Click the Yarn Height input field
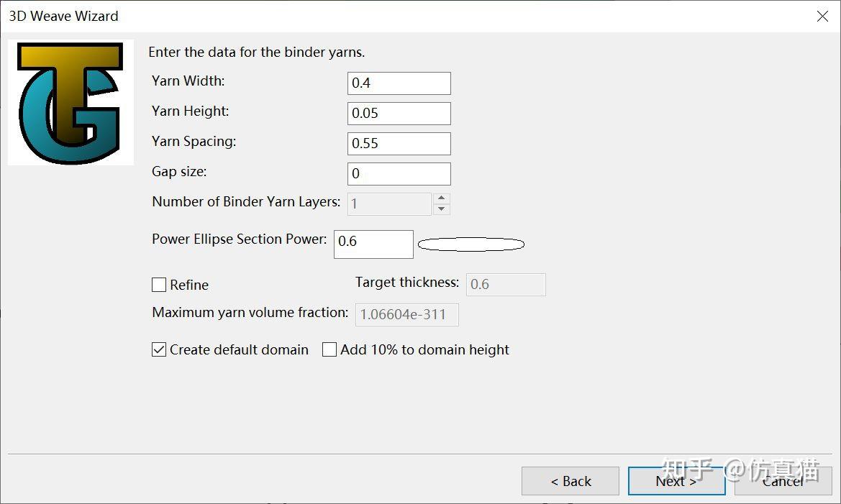Screen dimensions: 841x504 (399, 114)
